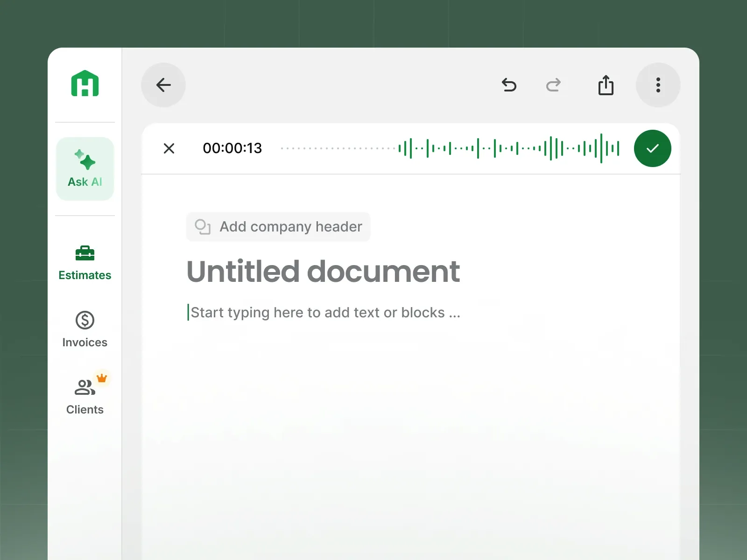Select Ask AI from the sidebar
Screen dimensions: 747x560
[x=85, y=182]
